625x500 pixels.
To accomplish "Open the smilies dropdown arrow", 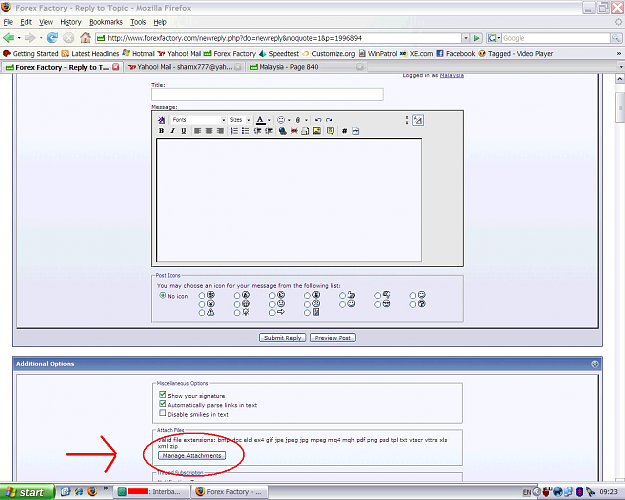I will (289, 120).
